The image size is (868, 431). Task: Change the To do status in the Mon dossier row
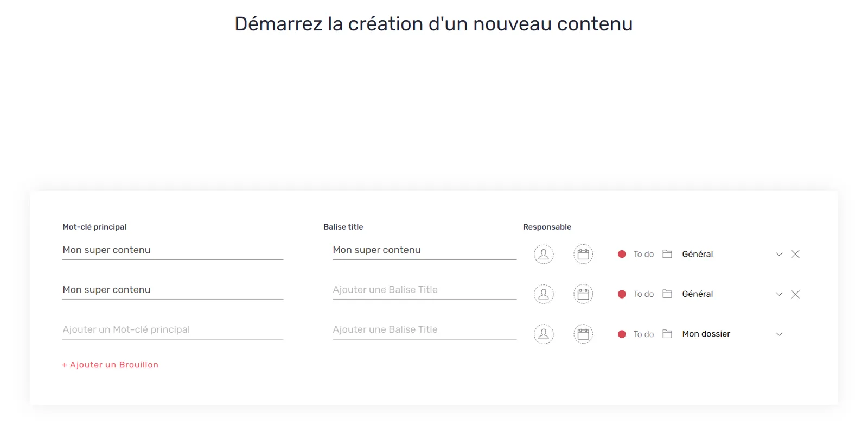[x=636, y=334]
